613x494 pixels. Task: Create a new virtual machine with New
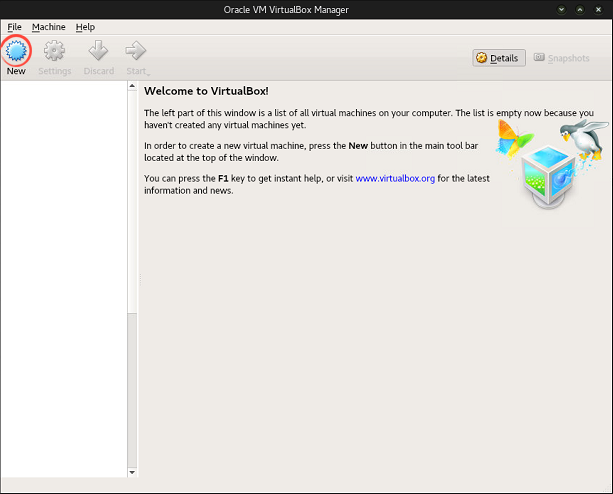point(16,55)
